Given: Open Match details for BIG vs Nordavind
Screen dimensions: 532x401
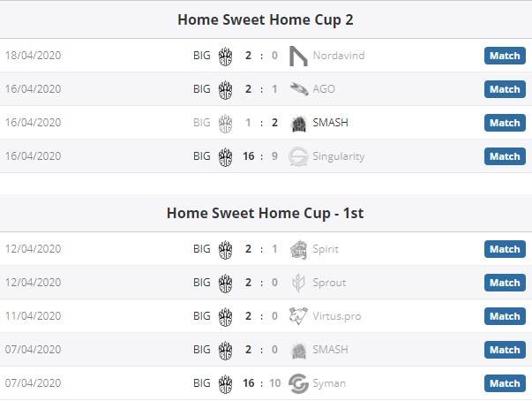Looking at the screenshot, I should coord(505,56).
